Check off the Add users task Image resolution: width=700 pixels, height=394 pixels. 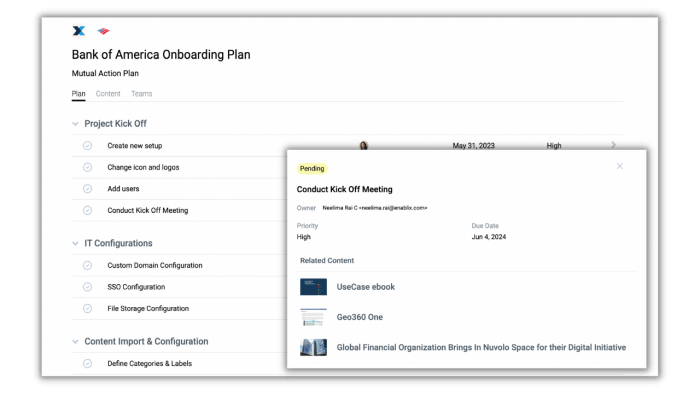[x=88, y=189]
